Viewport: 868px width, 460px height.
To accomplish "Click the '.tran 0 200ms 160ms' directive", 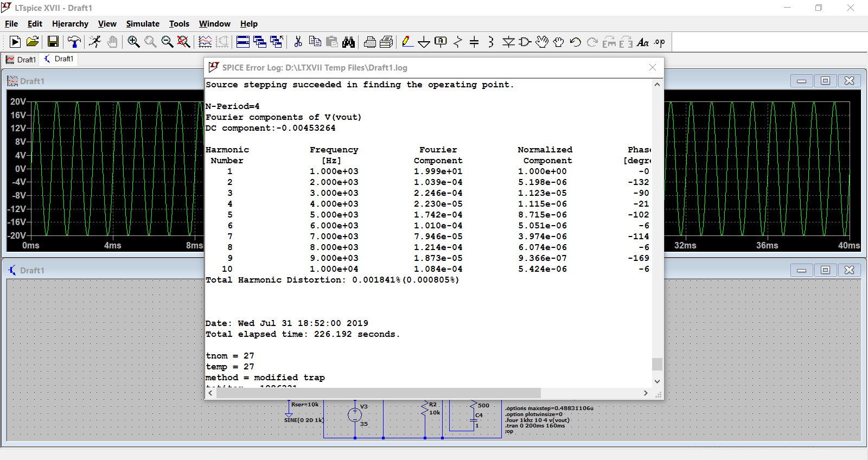I will [535, 426].
